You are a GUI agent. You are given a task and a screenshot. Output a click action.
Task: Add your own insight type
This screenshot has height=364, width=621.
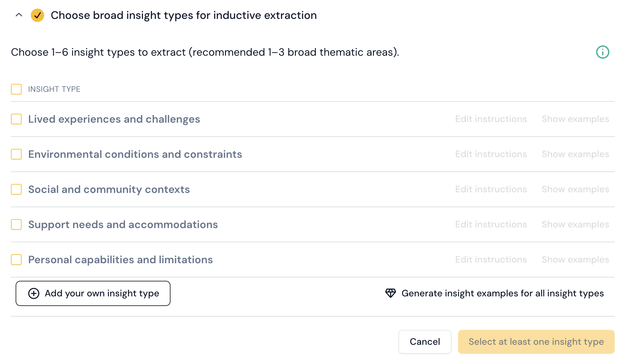click(93, 293)
